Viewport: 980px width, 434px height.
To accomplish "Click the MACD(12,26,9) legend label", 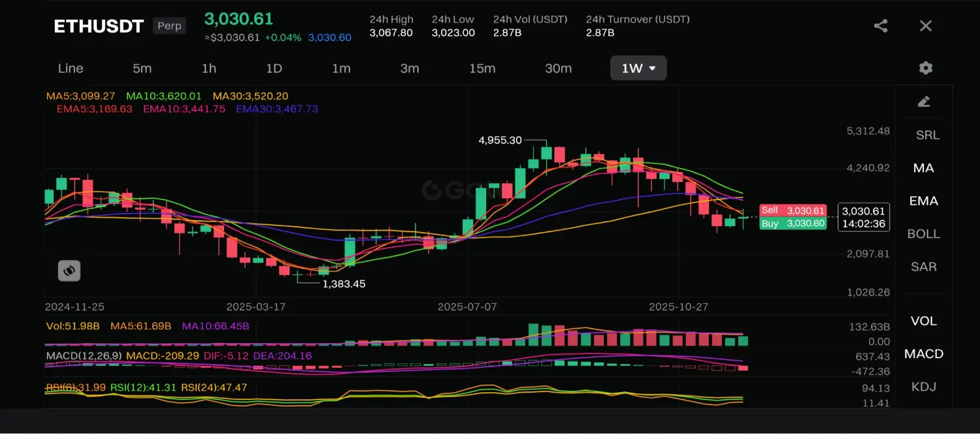I will pos(84,356).
